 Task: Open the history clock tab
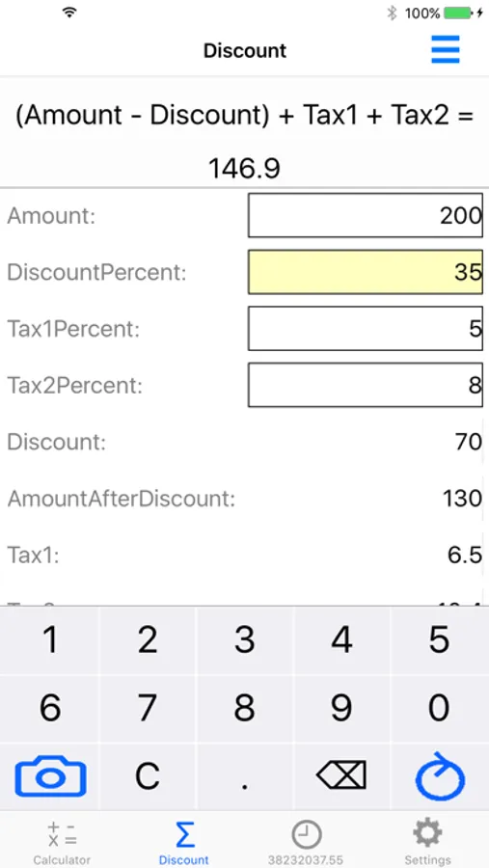pos(306,841)
